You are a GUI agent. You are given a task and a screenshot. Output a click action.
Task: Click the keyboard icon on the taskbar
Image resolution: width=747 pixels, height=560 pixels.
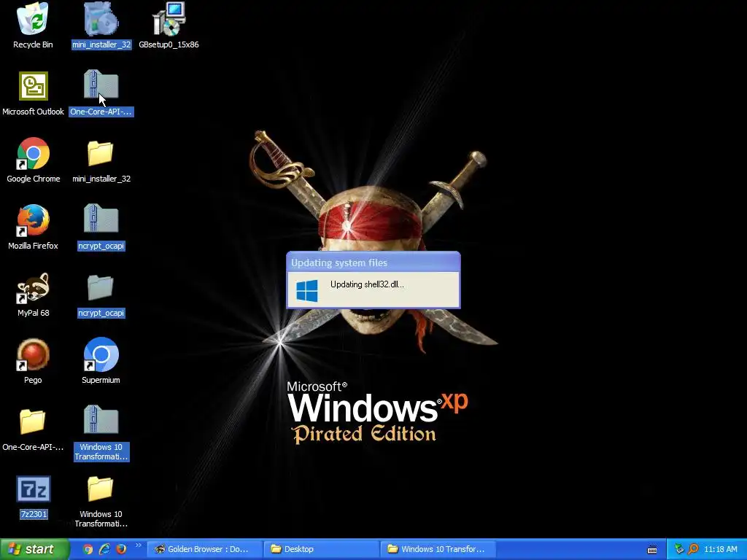pos(652,550)
